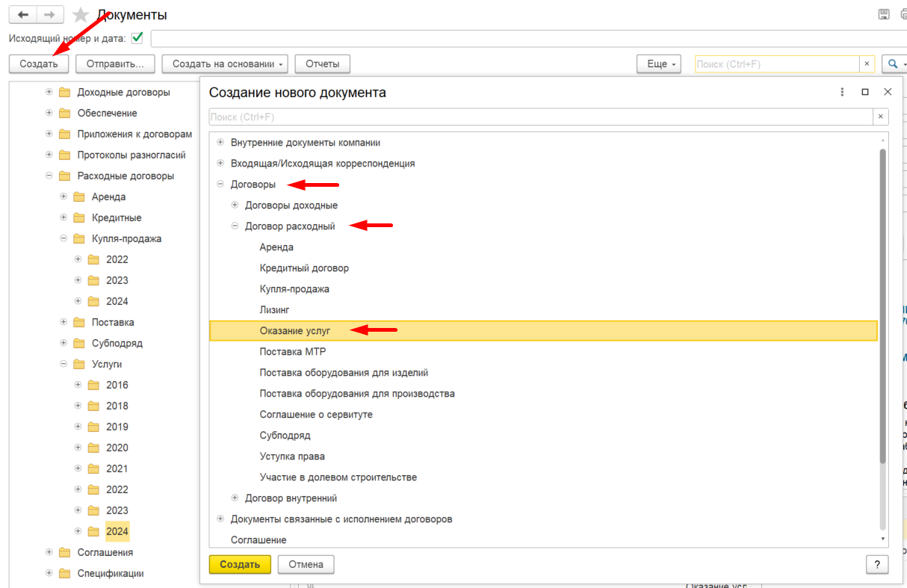The width and height of the screenshot is (907, 588).
Task: Open help with the question mark button
Action: point(877,564)
